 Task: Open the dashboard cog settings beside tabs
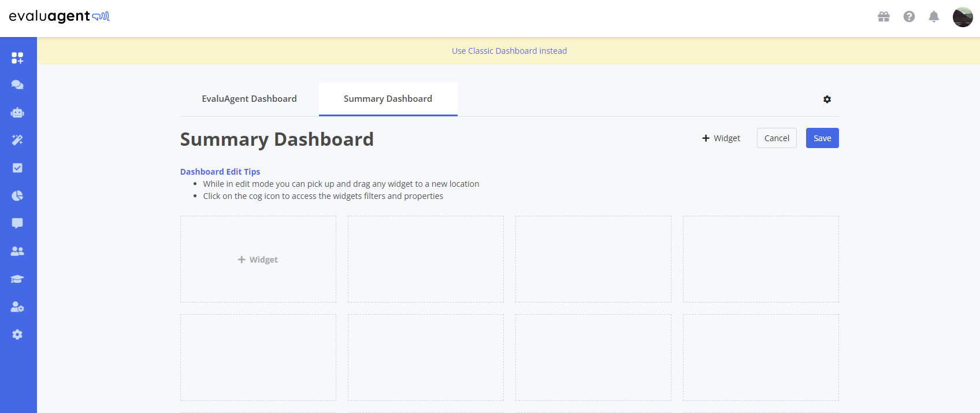(x=827, y=99)
